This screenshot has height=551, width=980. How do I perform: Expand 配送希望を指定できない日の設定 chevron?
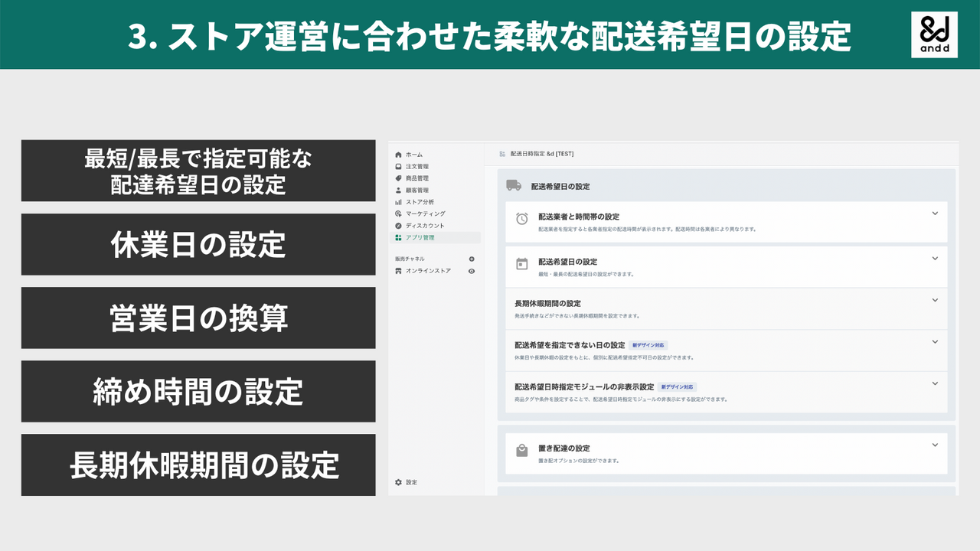(x=935, y=342)
